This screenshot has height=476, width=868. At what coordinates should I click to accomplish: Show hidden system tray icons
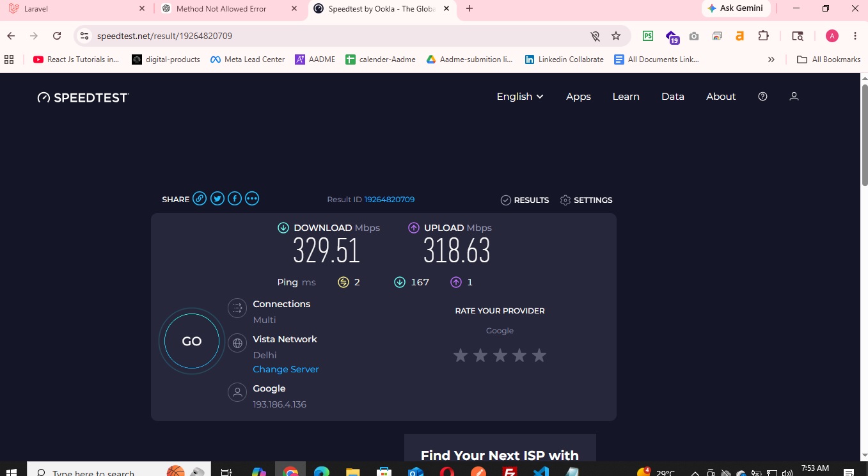click(695, 473)
